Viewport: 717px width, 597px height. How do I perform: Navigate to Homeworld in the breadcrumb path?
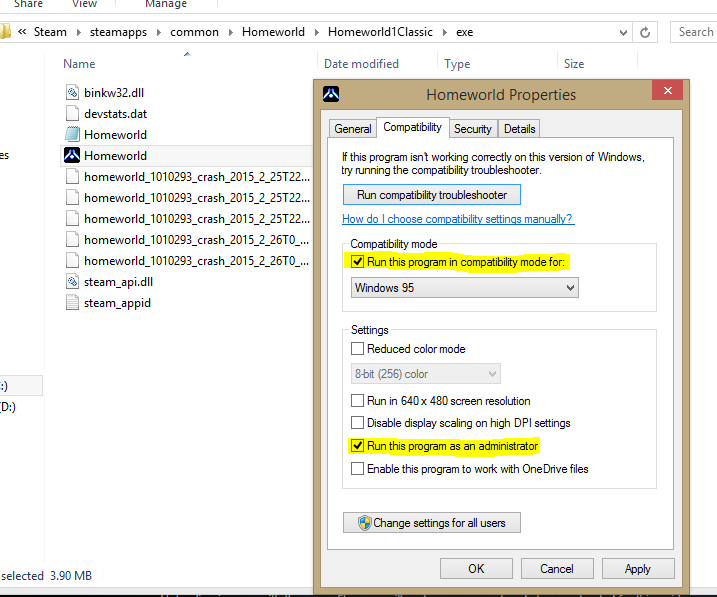[273, 32]
